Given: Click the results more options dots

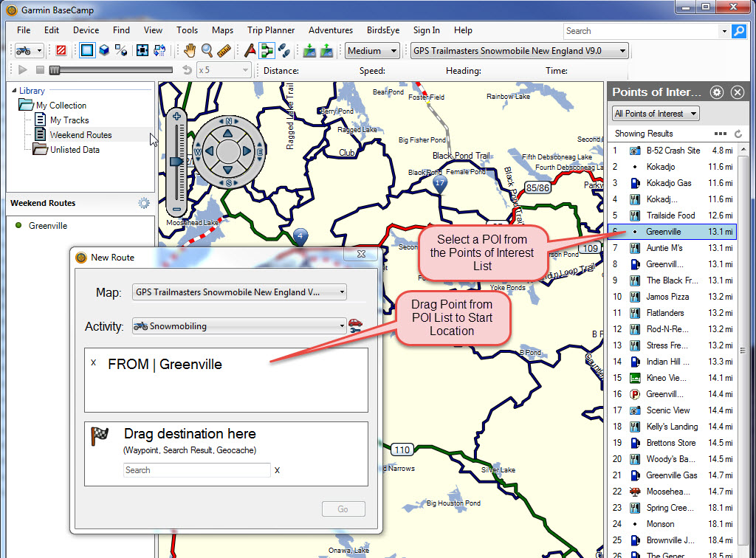Looking at the screenshot, I should coord(721,134).
